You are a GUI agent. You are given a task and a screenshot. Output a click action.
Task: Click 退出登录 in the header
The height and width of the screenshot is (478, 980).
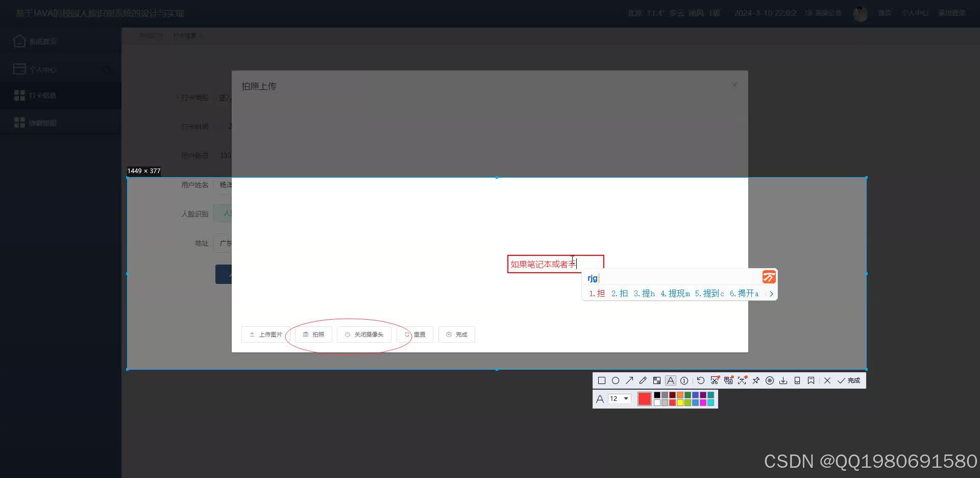(x=952, y=13)
